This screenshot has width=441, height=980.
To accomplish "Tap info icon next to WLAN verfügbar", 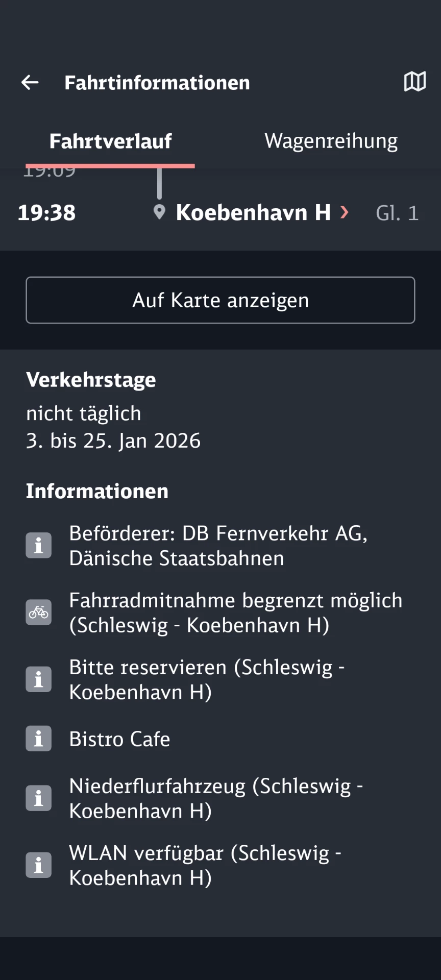I will pos(39,865).
